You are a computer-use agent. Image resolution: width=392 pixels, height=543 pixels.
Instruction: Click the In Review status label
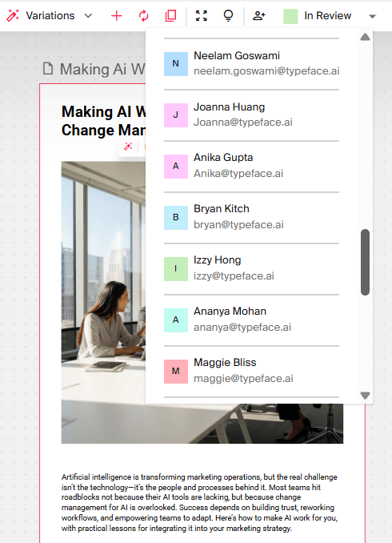pos(328,15)
